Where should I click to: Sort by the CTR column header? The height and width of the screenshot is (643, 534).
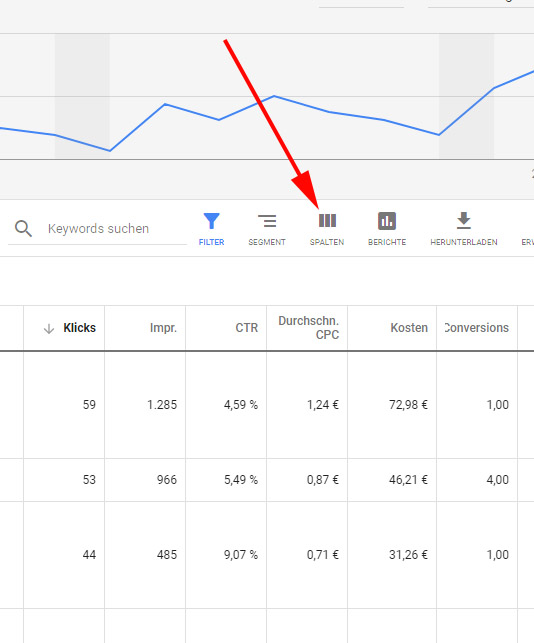pyautogui.click(x=246, y=328)
